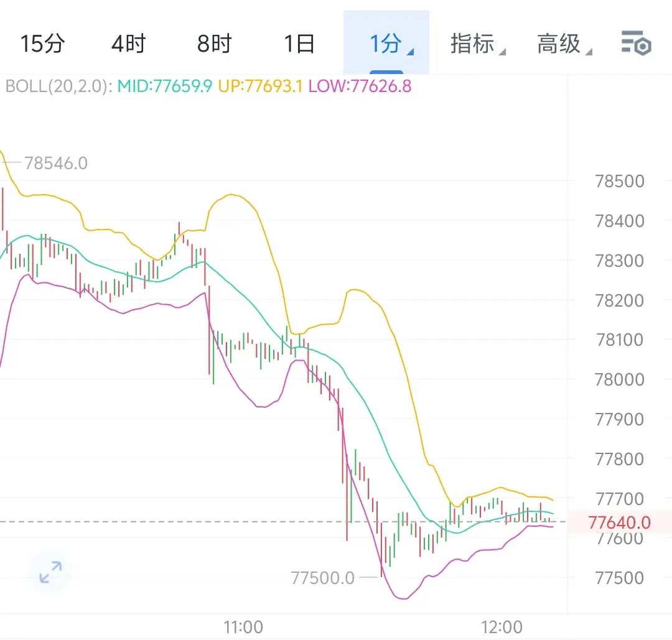Viewport: 672px width, 640px height.
Task: Click the 78500 price axis label
Action: click(x=619, y=181)
